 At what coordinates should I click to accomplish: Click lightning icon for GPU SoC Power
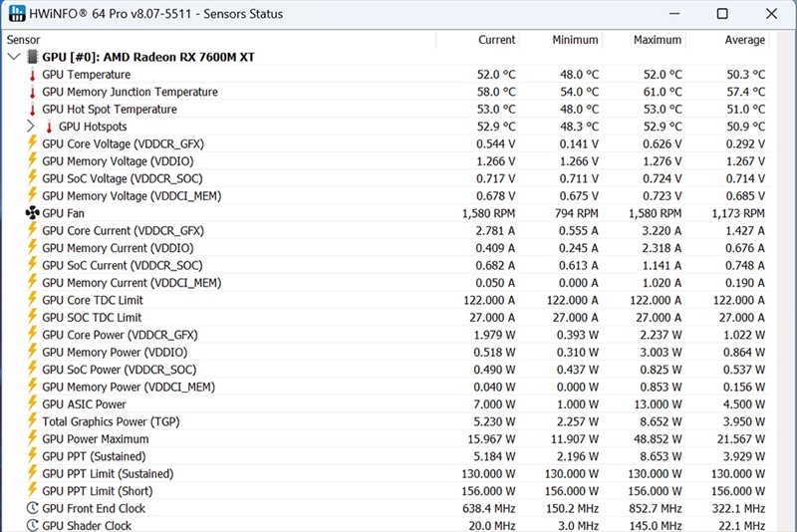point(32,369)
